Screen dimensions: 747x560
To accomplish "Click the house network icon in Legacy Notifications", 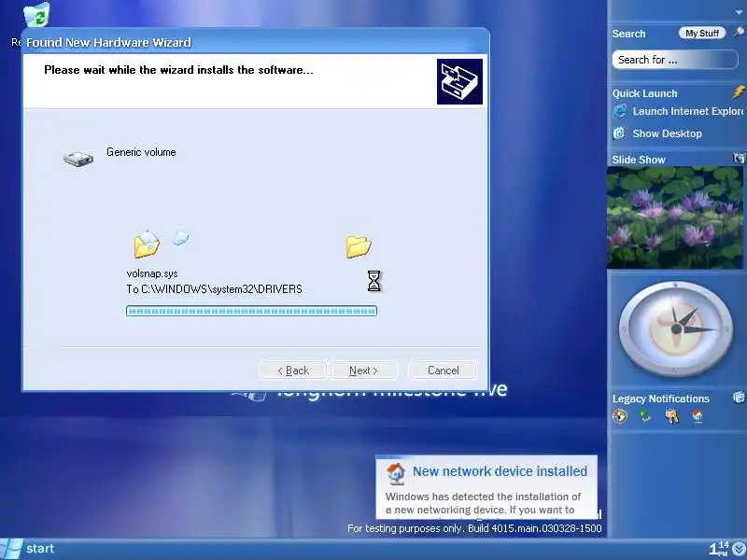I will 698,416.
